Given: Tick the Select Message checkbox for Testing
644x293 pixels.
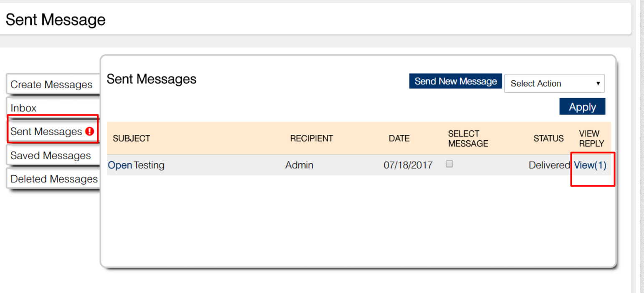Looking at the screenshot, I should (450, 164).
